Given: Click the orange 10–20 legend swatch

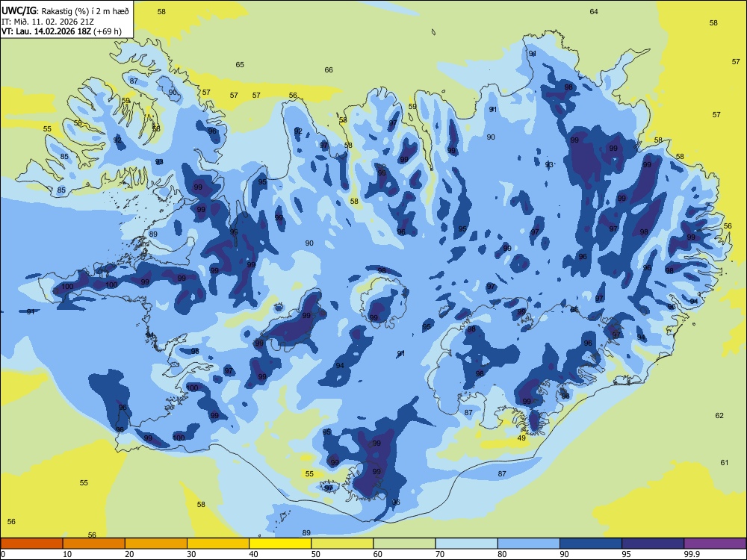Looking at the screenshot, I should point(94,544).
